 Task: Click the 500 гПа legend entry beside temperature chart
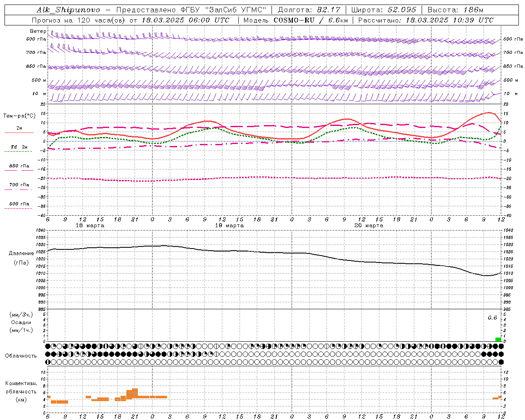coord(19,204)
